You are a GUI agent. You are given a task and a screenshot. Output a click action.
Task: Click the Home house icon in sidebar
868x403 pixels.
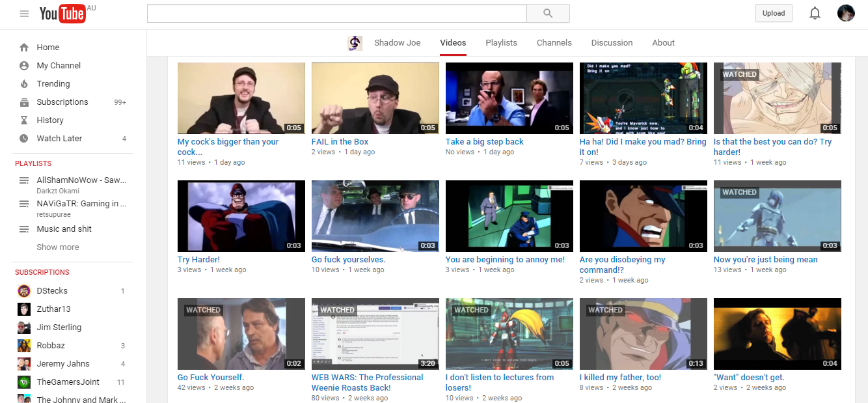pos(24,48)
